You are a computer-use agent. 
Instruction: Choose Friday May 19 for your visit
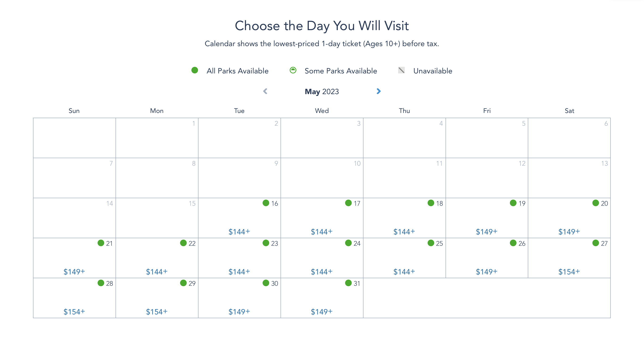(487, 218)
